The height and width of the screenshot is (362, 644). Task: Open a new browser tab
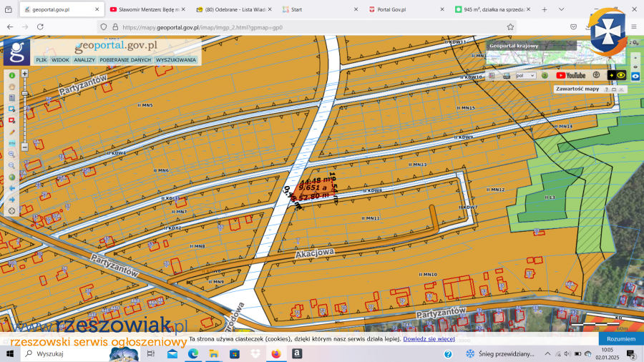tap(545, 9)
